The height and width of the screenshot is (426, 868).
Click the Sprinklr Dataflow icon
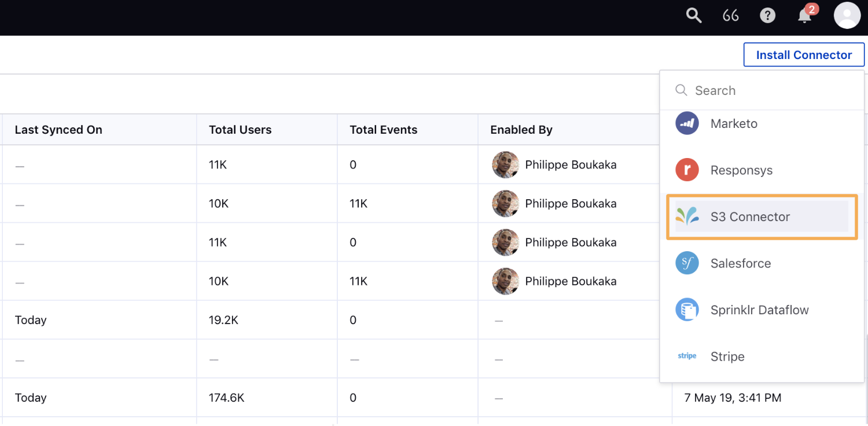coord(687,310)
